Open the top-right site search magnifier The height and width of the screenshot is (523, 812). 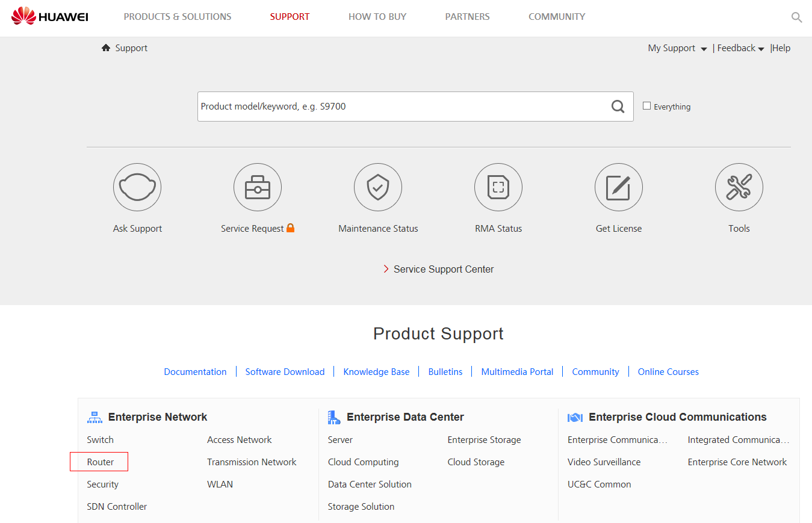796,17
